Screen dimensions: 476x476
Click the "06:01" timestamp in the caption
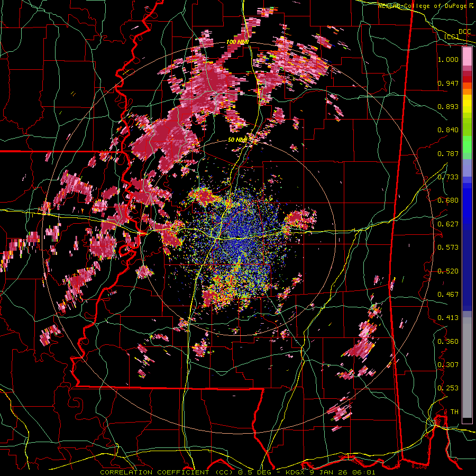tap(364, 472)
